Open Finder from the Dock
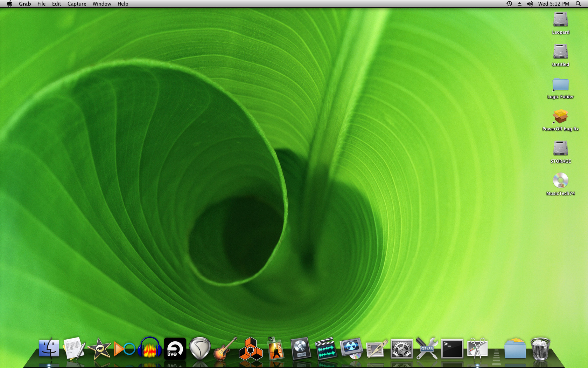 49,348
